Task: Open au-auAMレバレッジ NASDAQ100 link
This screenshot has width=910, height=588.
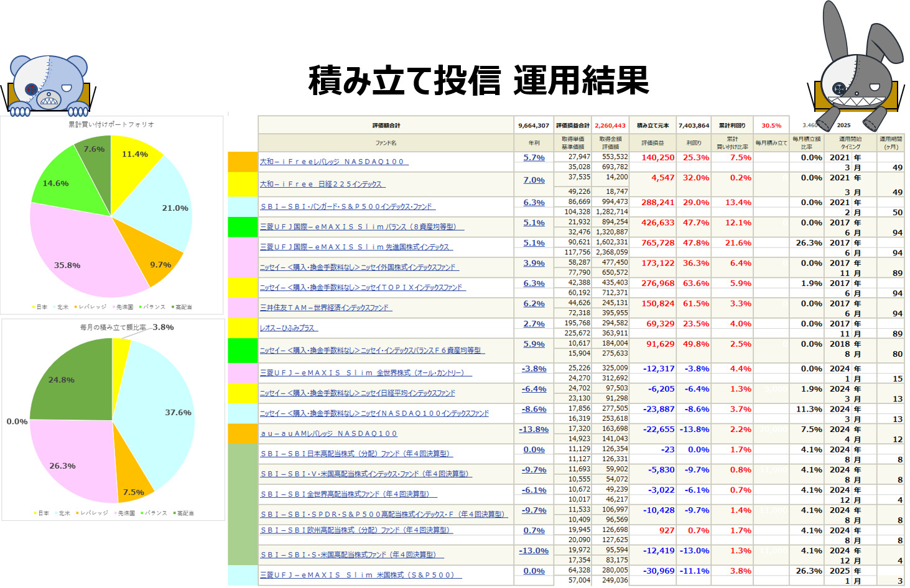Action: (x=328, y=433)
